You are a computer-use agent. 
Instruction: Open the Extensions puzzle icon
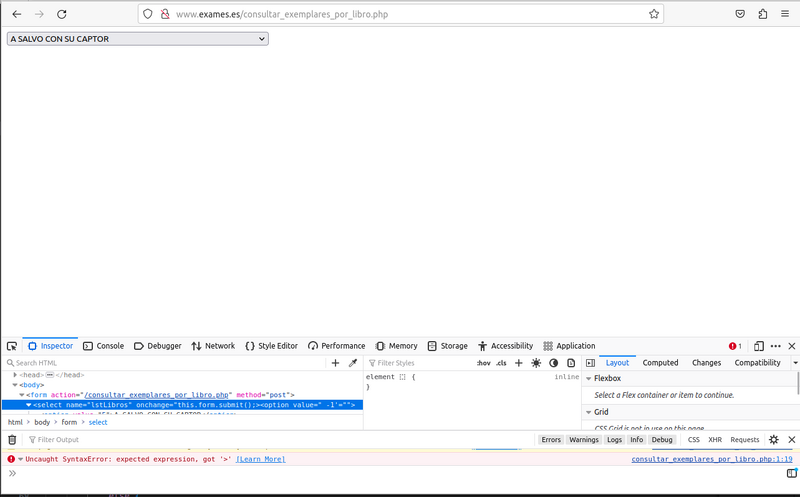click(763, 14)
